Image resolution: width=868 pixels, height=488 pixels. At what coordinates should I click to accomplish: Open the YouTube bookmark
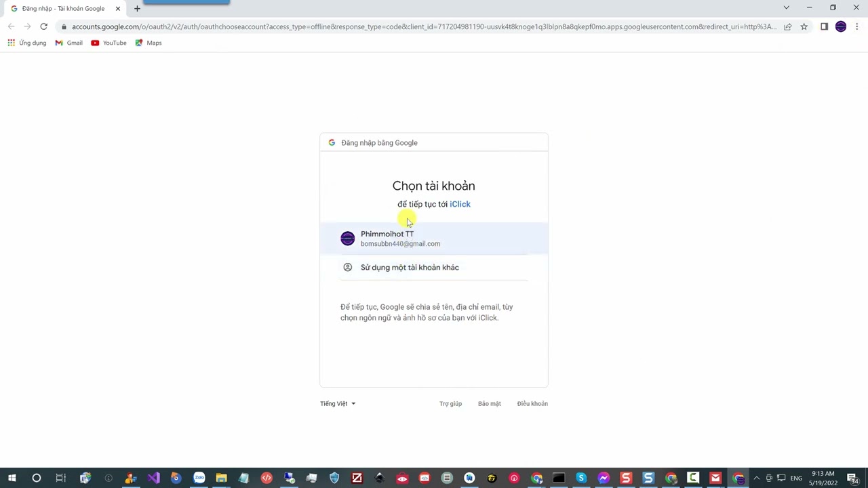[109, 43]
